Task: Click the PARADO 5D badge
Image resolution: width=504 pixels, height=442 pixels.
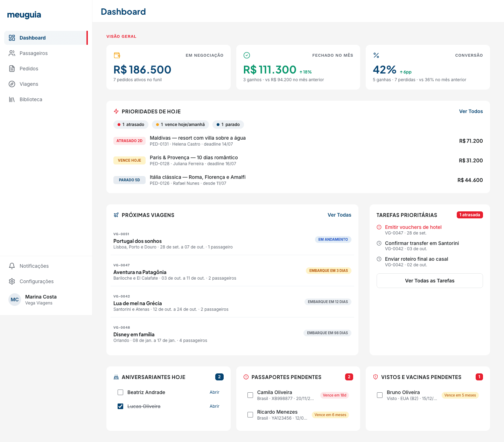Action: point(129,180)
